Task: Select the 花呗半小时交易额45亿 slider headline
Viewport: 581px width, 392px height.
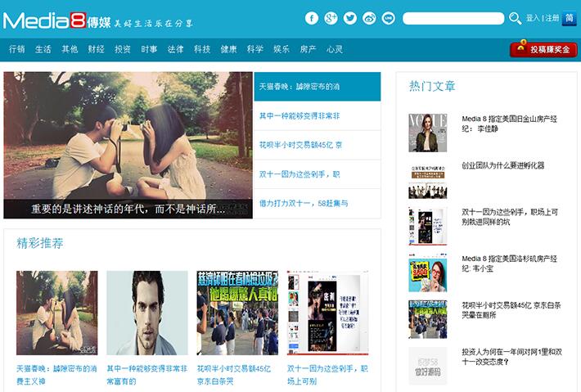Action: pos(317,145)
